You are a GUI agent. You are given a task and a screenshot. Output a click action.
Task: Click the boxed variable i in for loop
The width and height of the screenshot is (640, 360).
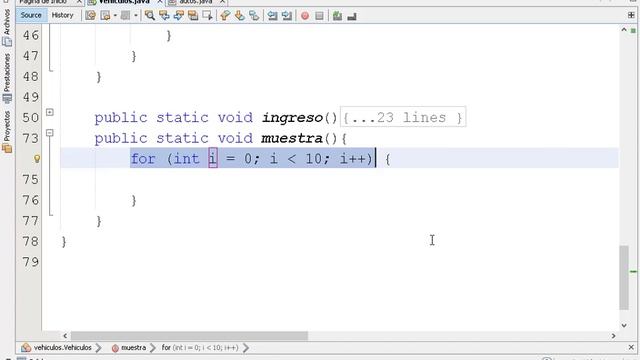click(213, 158)
